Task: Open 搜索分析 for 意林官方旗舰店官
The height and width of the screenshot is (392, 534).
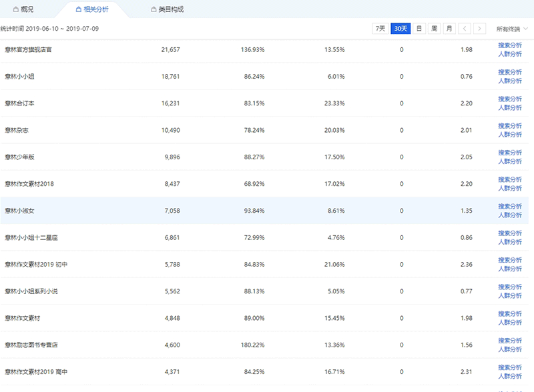Action: 510,45
